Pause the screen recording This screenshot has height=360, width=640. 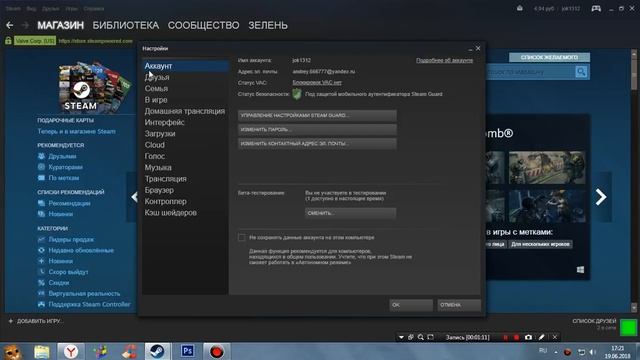[505, 337]
